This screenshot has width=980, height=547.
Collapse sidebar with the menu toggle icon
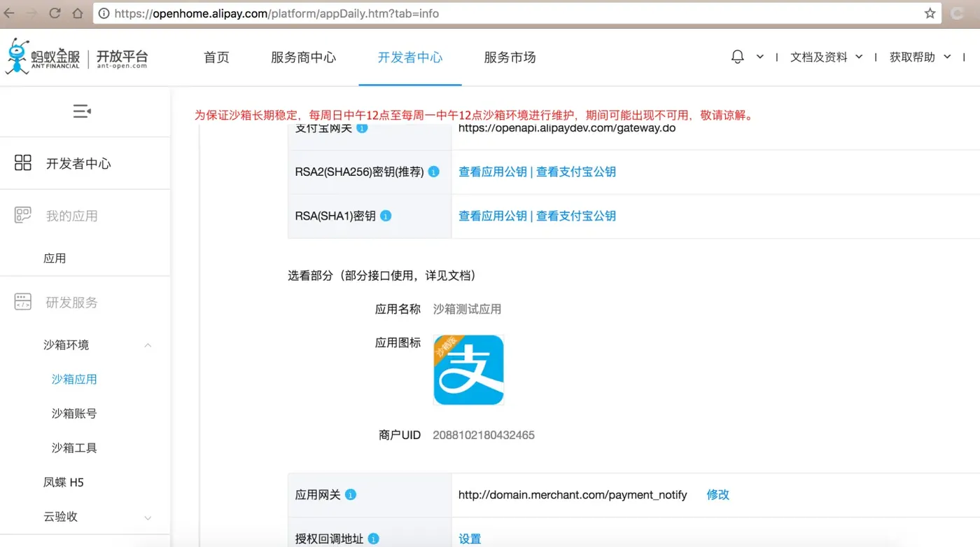(82, 111)
